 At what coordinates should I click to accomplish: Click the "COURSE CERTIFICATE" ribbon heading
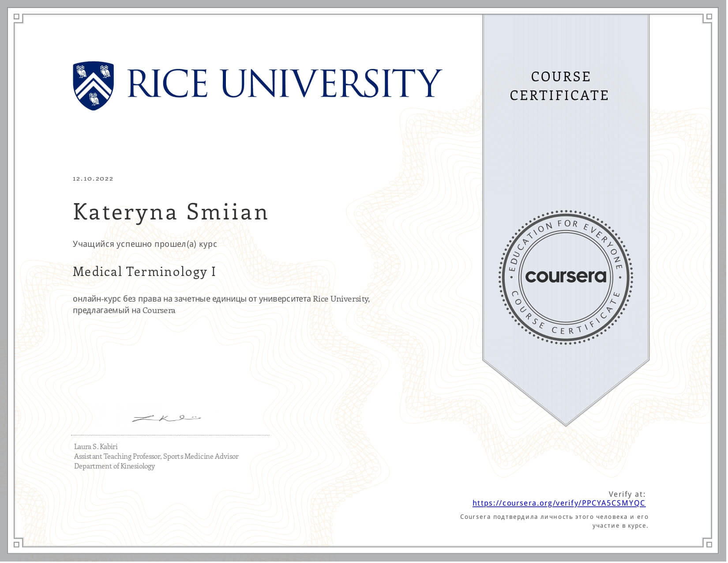tap(559, 86)
